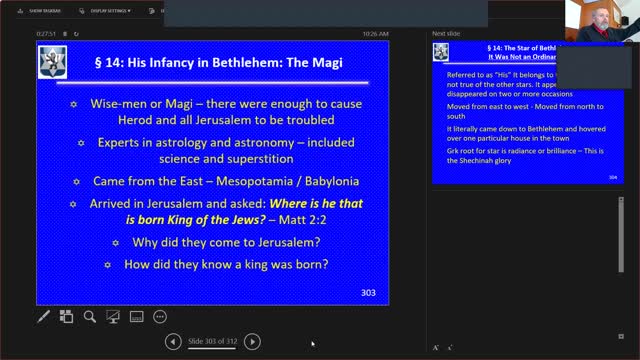This screenshot has height=360, width=640.
Task: Open the see all slides grid
Action: (x=66, y=317)
